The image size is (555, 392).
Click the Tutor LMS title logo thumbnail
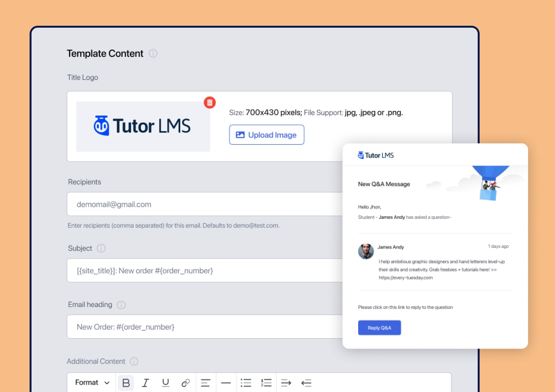point(143,126)
